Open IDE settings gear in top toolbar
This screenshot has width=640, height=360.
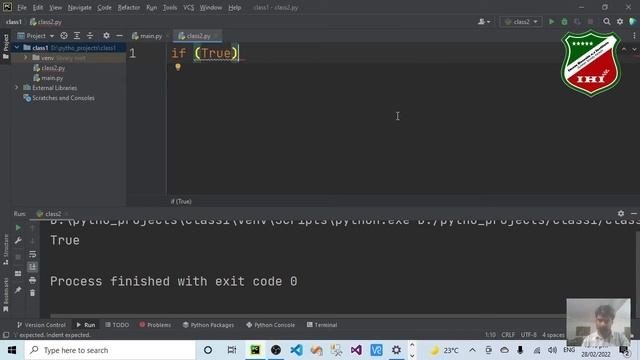(620, 22)
